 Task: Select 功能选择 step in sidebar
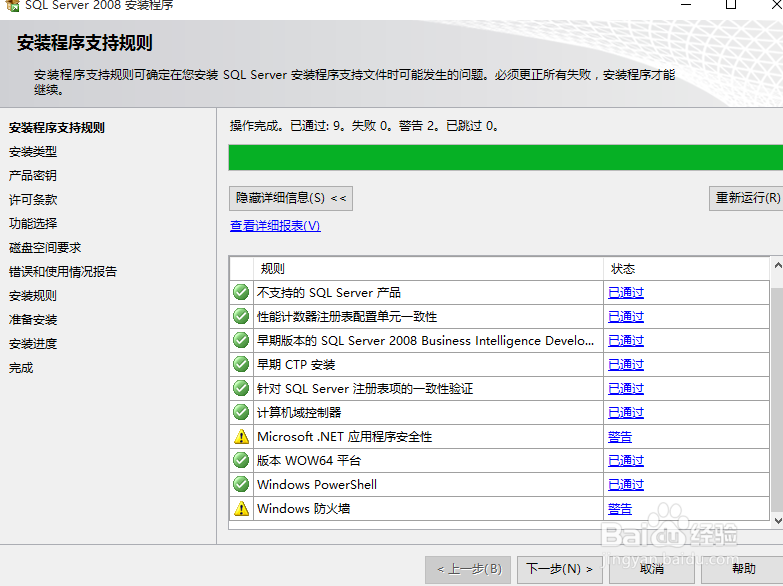click(x=33, y=223)
